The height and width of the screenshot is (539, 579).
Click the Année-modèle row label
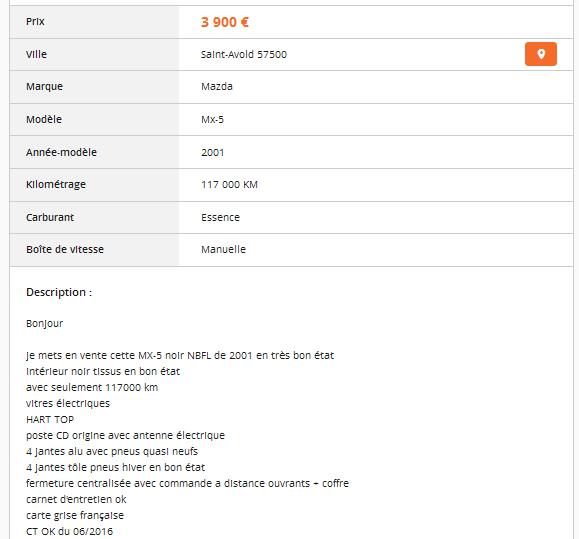[x=61, y=152]
